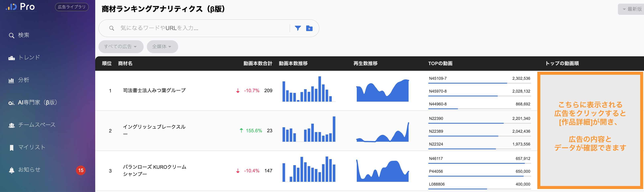Click the 広告ライブラリ badge button
This screenshot has width=644, height=192.
point(72,7)
